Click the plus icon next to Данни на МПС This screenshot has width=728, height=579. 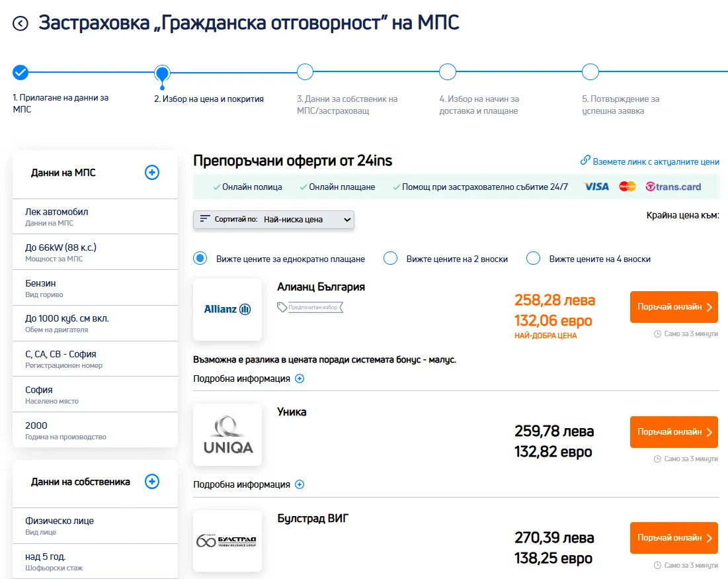point(152,173)
